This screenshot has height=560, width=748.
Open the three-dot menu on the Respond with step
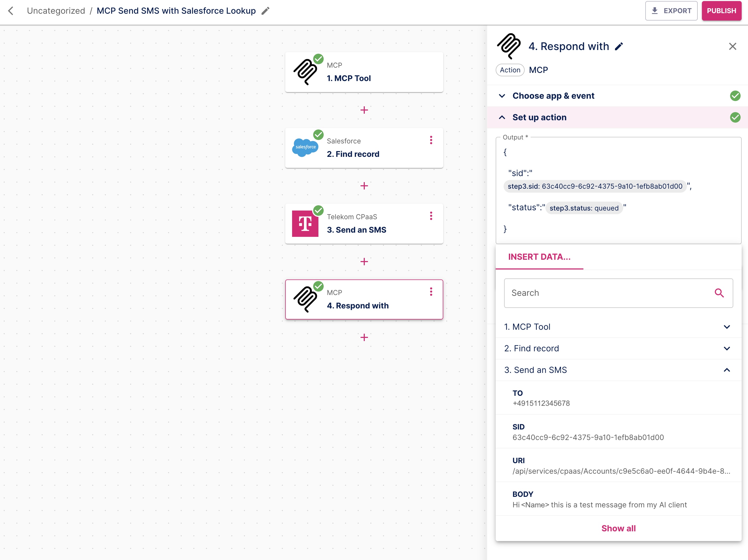431,291
